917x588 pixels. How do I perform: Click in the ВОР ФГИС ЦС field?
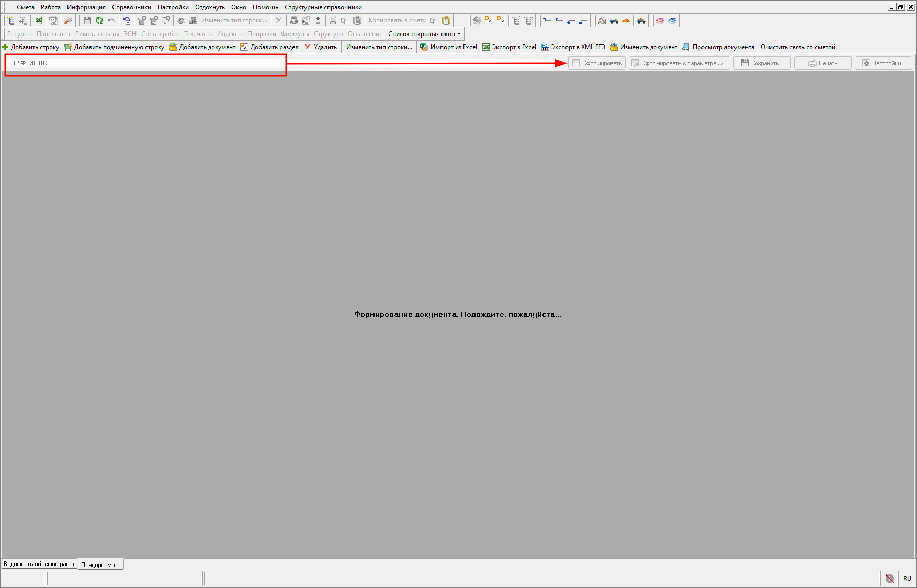point(145,63)
